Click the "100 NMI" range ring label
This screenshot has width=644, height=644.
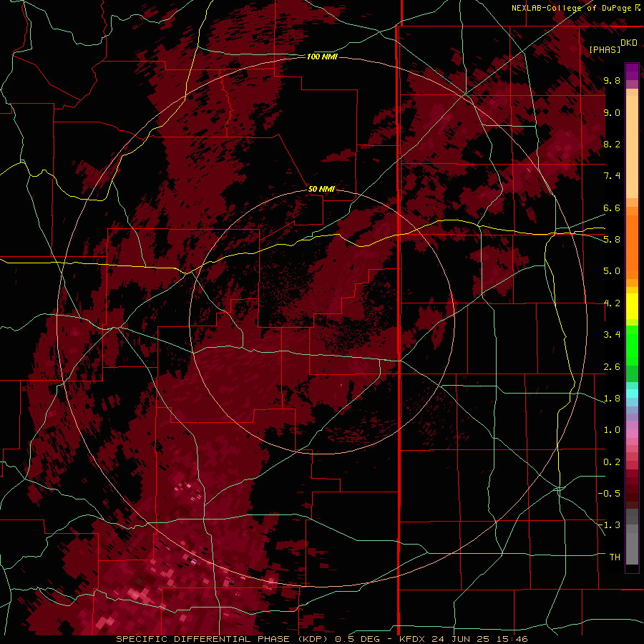(322, 57)
